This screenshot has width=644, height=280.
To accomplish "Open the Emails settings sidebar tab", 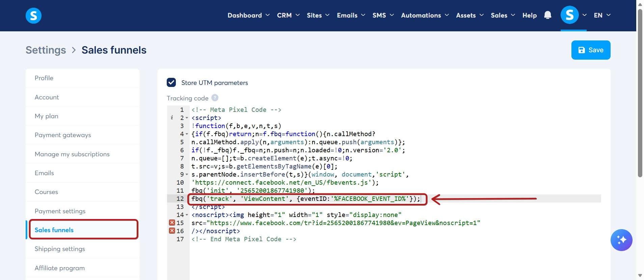I will (82, 173).
